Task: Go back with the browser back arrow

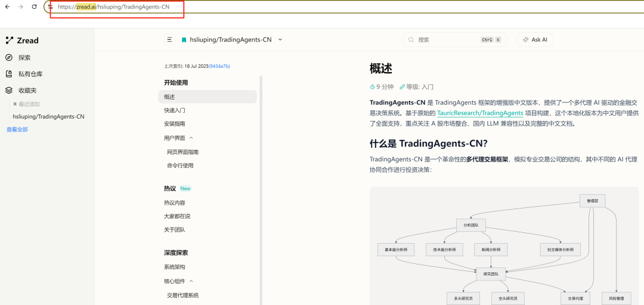Action: click(x=7, y=7)
